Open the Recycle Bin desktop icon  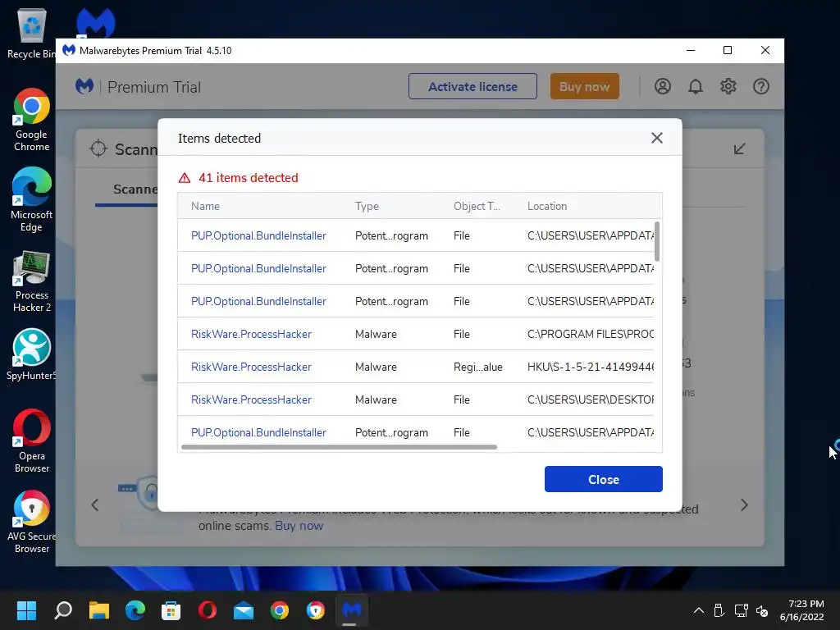32,33
